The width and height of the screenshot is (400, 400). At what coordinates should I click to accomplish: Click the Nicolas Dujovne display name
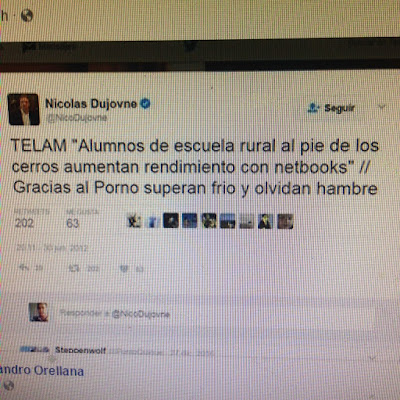pos(91,104)
